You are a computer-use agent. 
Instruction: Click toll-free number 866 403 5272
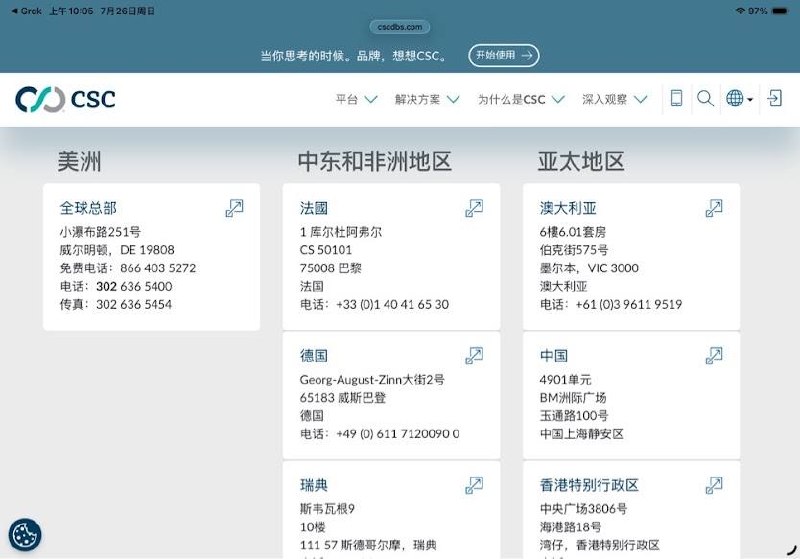pos(158,268)
